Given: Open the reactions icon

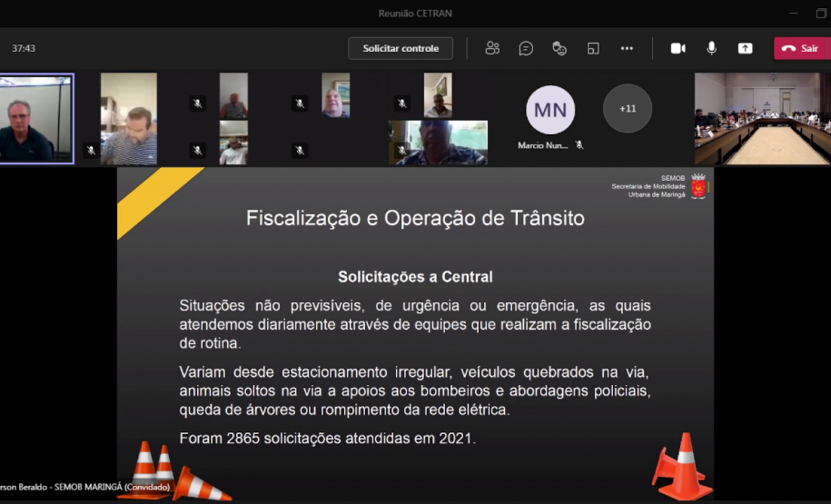Looking at the screenshot, I should (559, 48).
